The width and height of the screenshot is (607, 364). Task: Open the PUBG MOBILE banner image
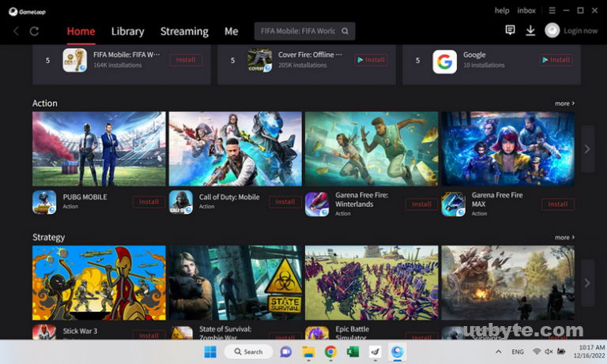click(x=99, y=149)
